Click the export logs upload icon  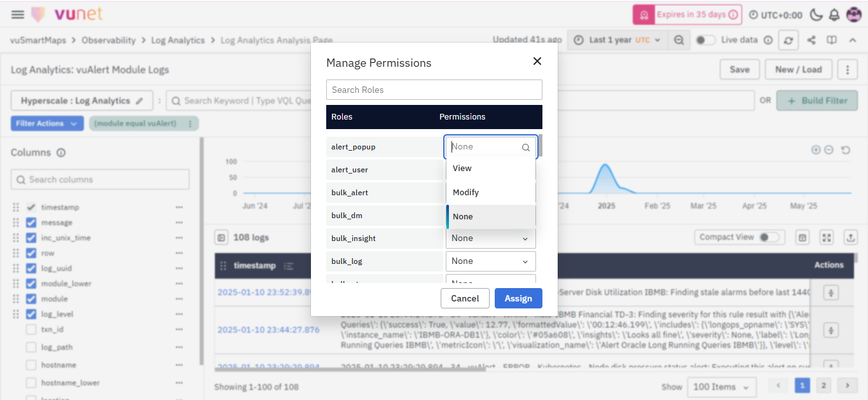[851, 237]
